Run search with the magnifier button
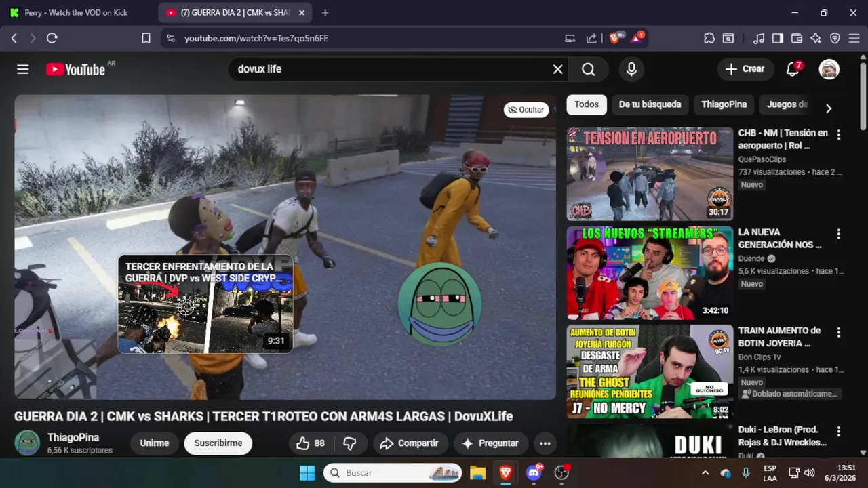The height and width of the screenshot is (488, 868). coord(588,69)
